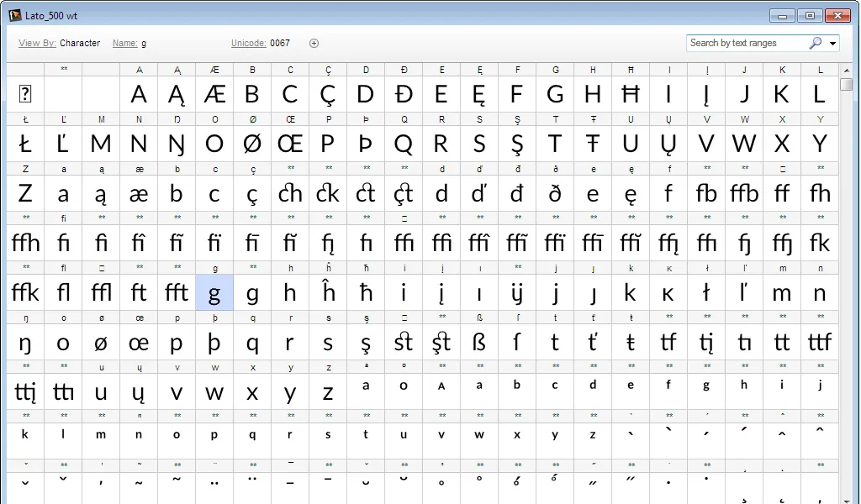861x504 pixels.
Task: Click the first empty glyph placeholder cell
Action: coord(25,94)
